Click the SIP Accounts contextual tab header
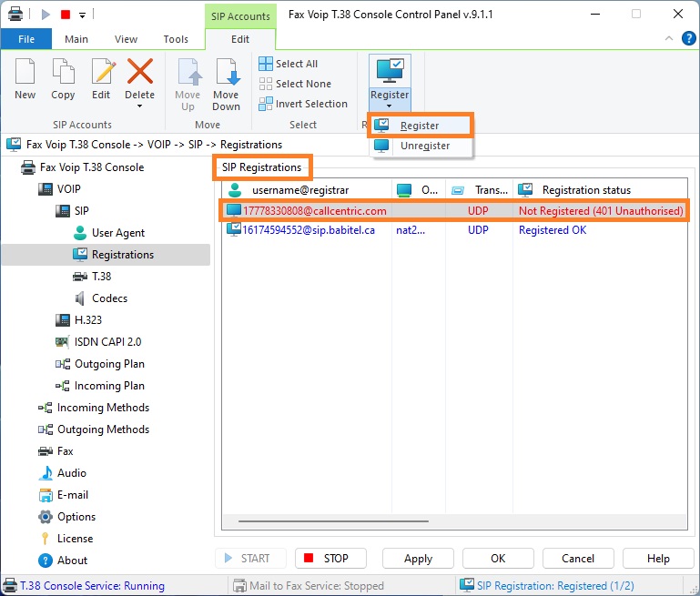The height and width of the screenshot is (596, 700). [x=240, y=16]
